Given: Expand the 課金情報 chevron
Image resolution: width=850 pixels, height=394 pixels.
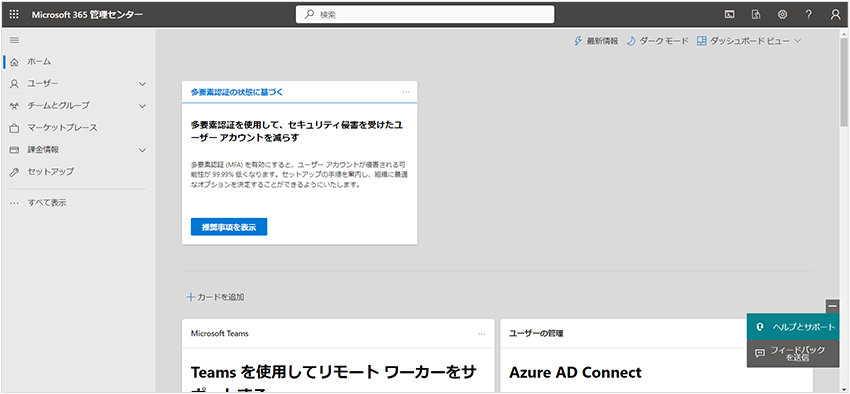Looking at the screenshot, I should click(x=143, y=150).
